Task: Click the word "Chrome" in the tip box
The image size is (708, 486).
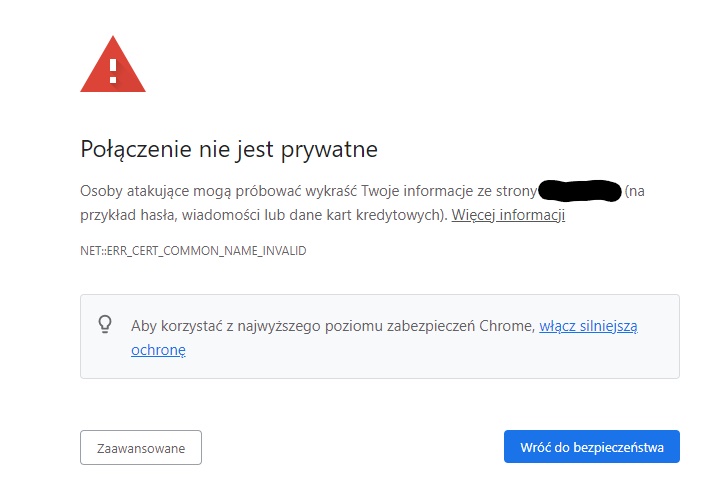Action: 510,325
